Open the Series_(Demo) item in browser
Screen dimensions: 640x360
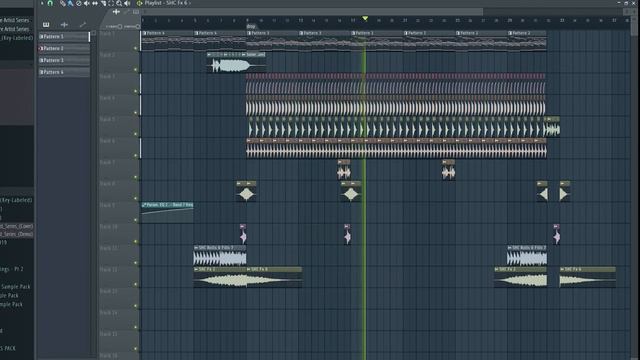pyautogui.click(x=16, y=234)
